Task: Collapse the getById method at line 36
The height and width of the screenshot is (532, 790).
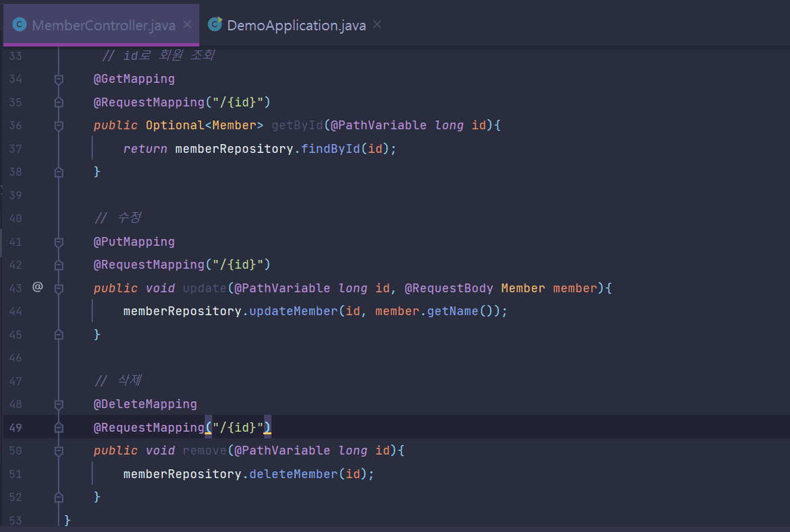Action: click(x=59, y=125)
